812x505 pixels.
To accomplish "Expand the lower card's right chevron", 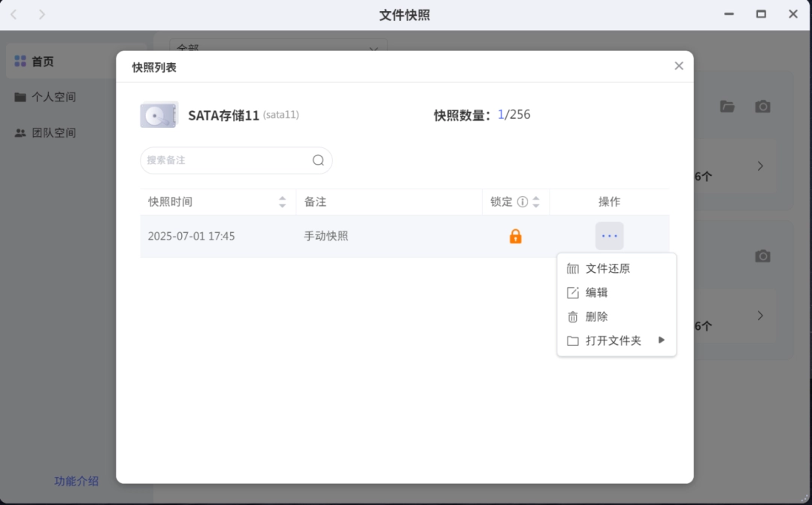I will pos(760,316).
